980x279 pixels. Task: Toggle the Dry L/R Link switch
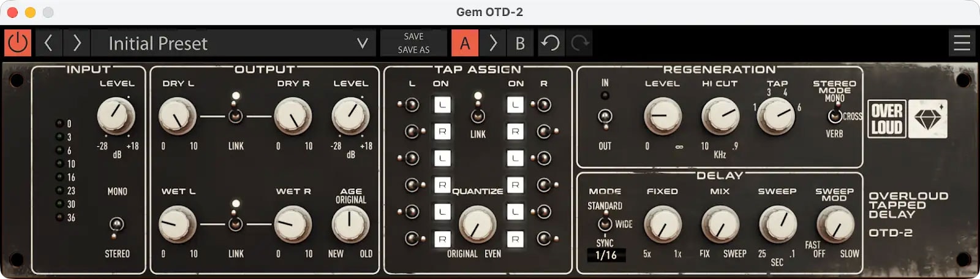tap(236, 116)
